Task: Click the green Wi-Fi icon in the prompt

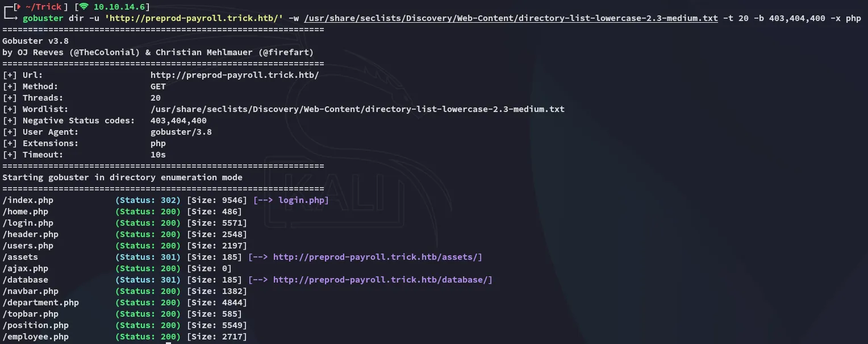Action: [x=84, y=7]
